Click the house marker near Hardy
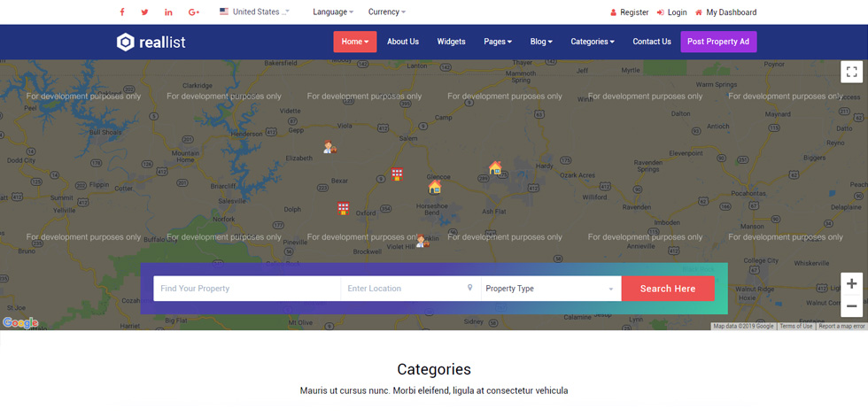This screenshot has height=417, width=868. [x=495, y=167]
